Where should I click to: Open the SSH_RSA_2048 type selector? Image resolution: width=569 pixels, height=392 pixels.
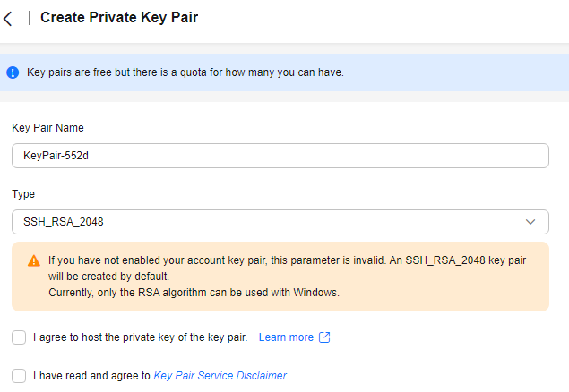[x=269, y=221]
